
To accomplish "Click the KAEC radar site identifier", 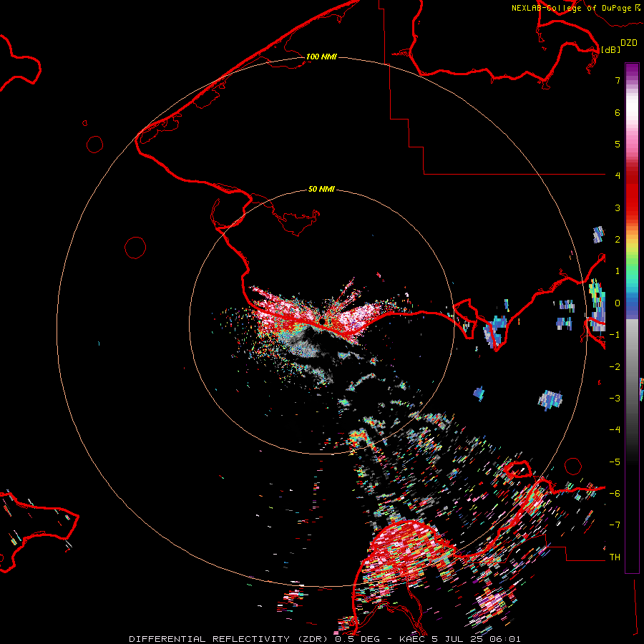I will pos(412,639).
